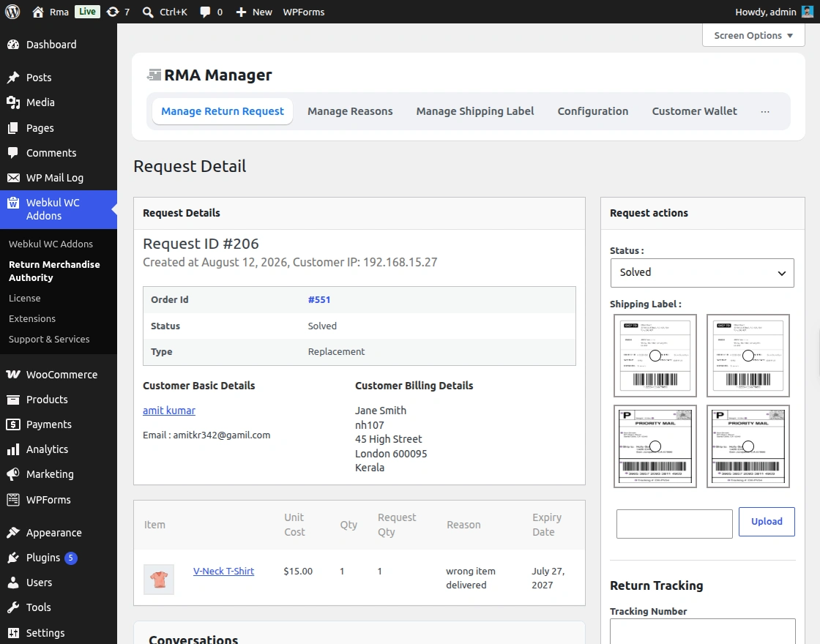820x644 pixels.
Task: Switch to Manage Reasons tab
Action: pyautogui.click(x=350, y=111)
